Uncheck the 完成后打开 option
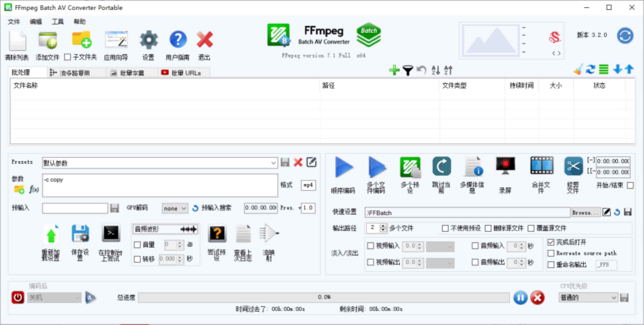The height and width of the screenshot is (325, 644). (550, 242)
